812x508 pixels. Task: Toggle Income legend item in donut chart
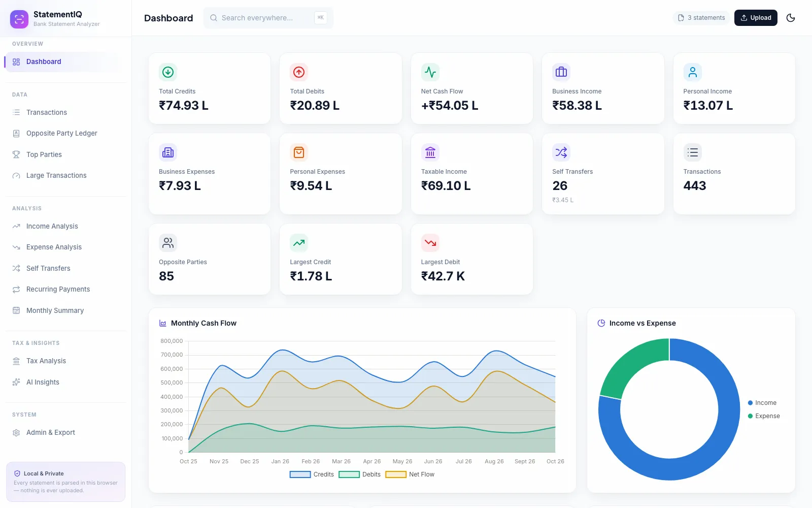tap(762, 403)
